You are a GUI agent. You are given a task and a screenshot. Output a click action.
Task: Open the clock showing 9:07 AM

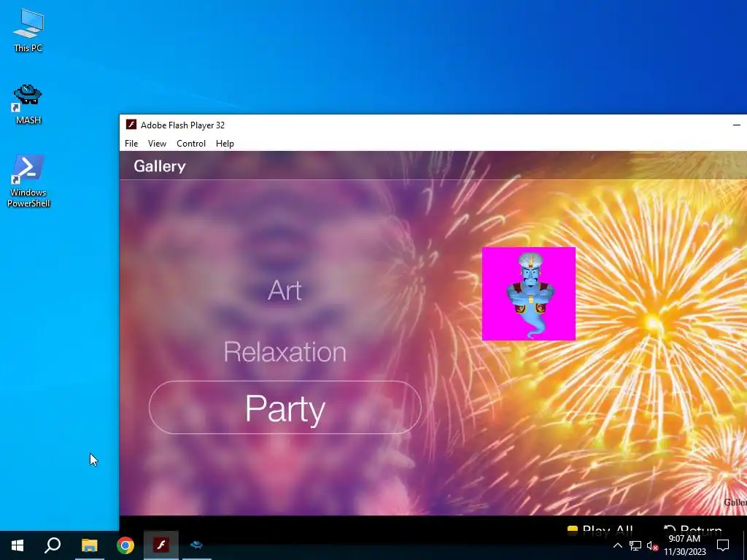click(x=684, y=545)
